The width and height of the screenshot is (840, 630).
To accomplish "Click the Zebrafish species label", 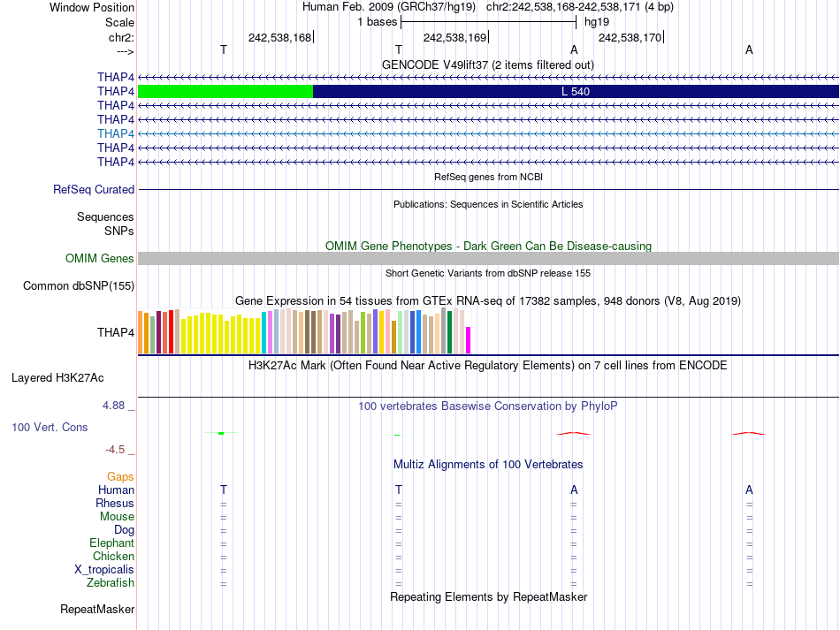I will [x=111, y=582].
